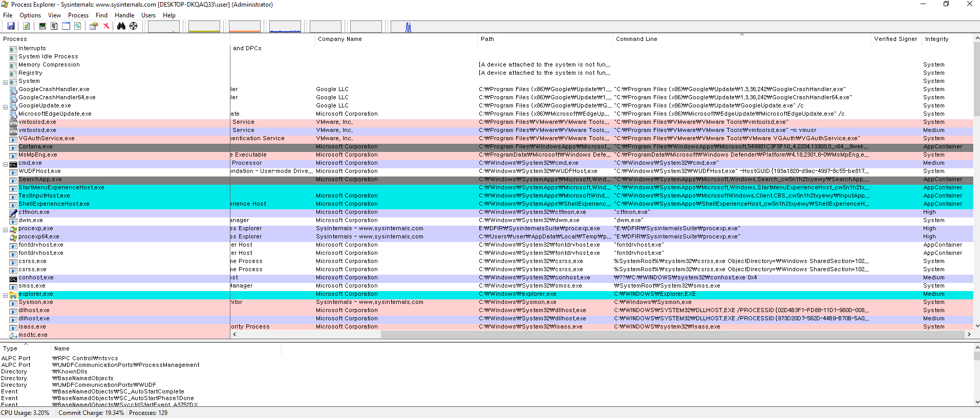Click the CPU usage history graph
Image resolution: width=980 pixels, height=418 pixels.
(x=164, y=27)
